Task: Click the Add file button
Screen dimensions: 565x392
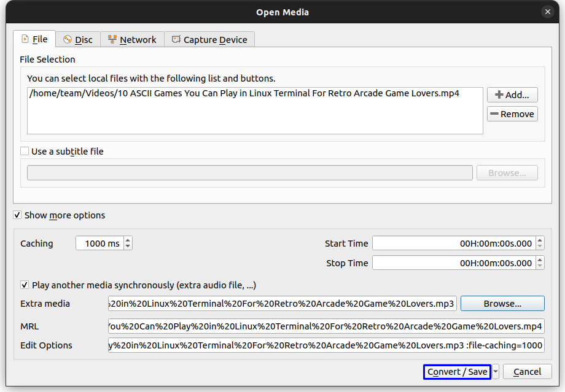Action: [x=512, y=95]
